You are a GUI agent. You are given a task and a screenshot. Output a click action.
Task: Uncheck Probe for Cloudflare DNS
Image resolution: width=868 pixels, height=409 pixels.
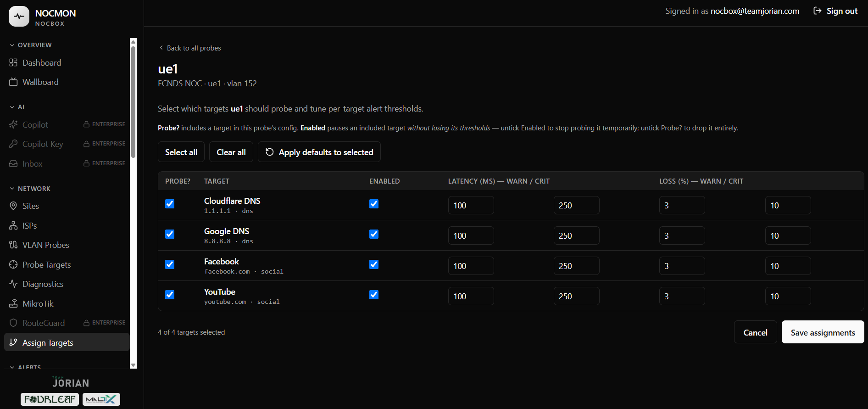tap(170, 204)
